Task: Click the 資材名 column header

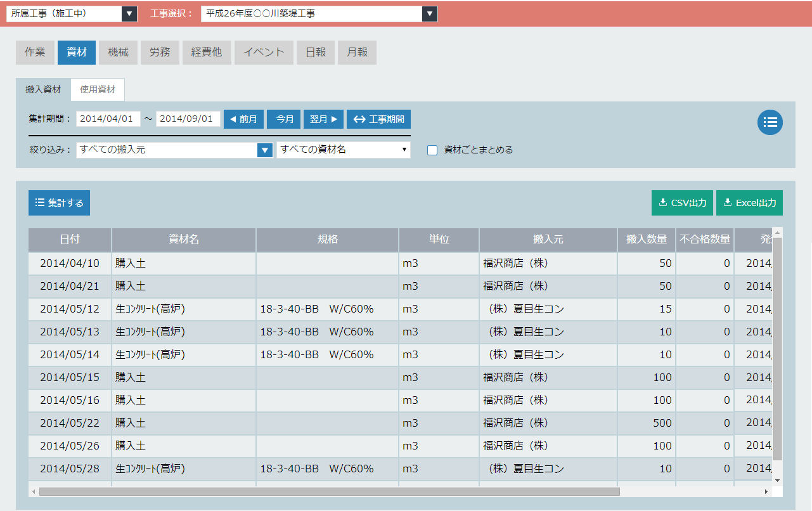Action: coord(184,240)
